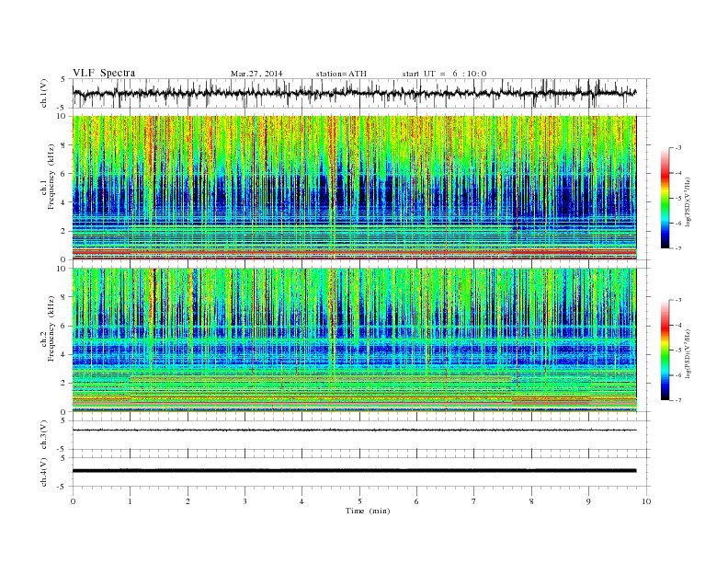
Task: Click the "8" kHz tick on ch.2 frequency axis
Action: pos(64,297)
